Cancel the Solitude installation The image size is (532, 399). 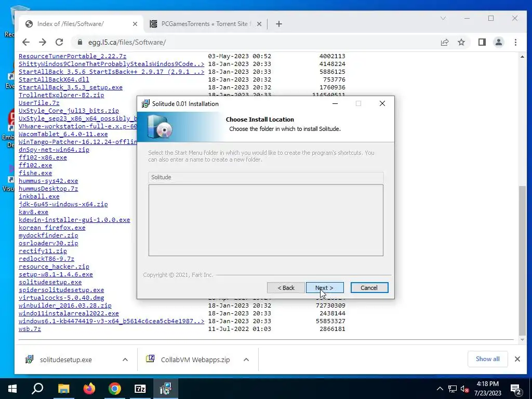[x=369, y=288]
